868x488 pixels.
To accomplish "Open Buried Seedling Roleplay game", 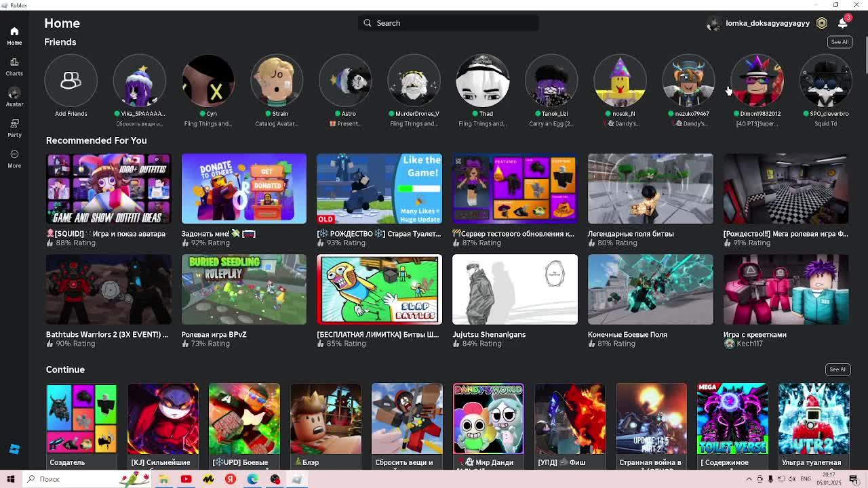I will click(244, 289).
